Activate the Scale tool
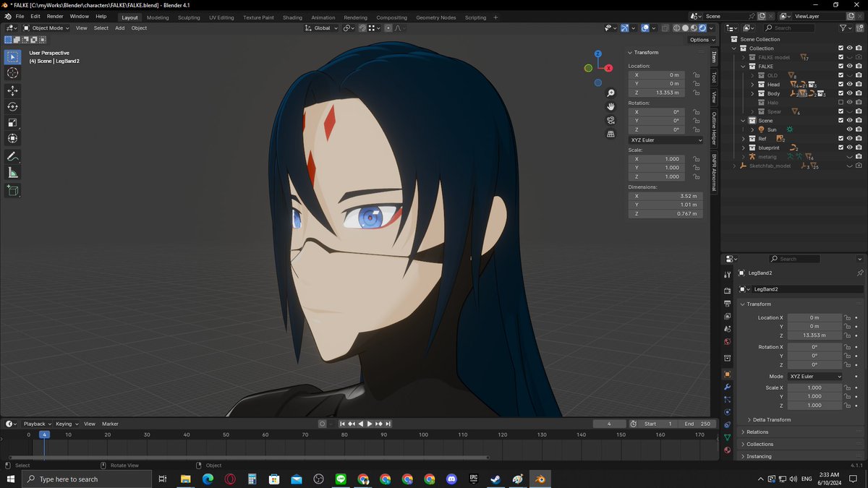The image size is (868, 488). click(13, 122)
